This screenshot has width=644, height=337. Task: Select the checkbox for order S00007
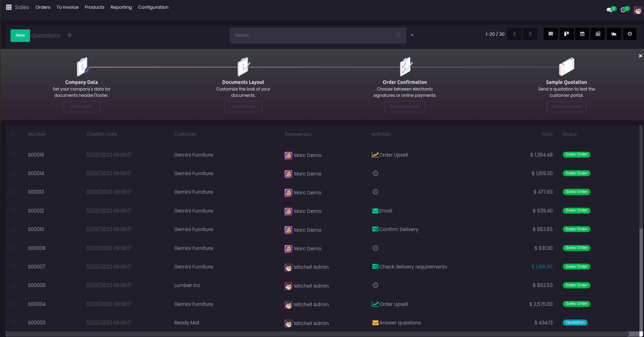pos(13,267)
